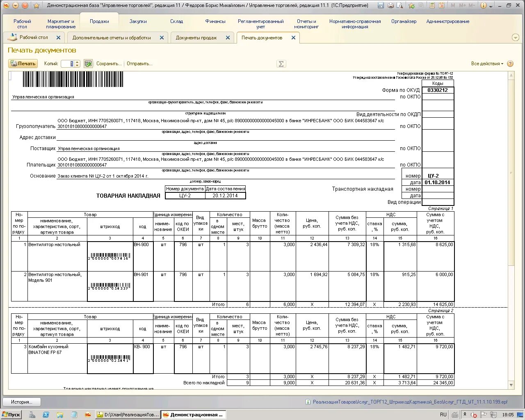Open the Закупки section
Image resolution: width=525 pixels, height=420 pixels.
pos(138,21)
